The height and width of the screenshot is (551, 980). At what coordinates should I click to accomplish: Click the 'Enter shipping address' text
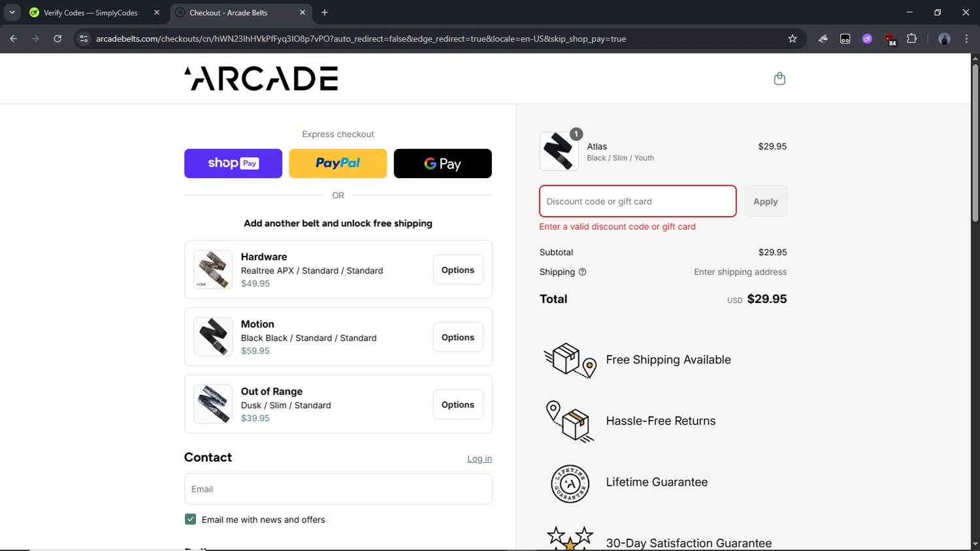pos(740,272)
